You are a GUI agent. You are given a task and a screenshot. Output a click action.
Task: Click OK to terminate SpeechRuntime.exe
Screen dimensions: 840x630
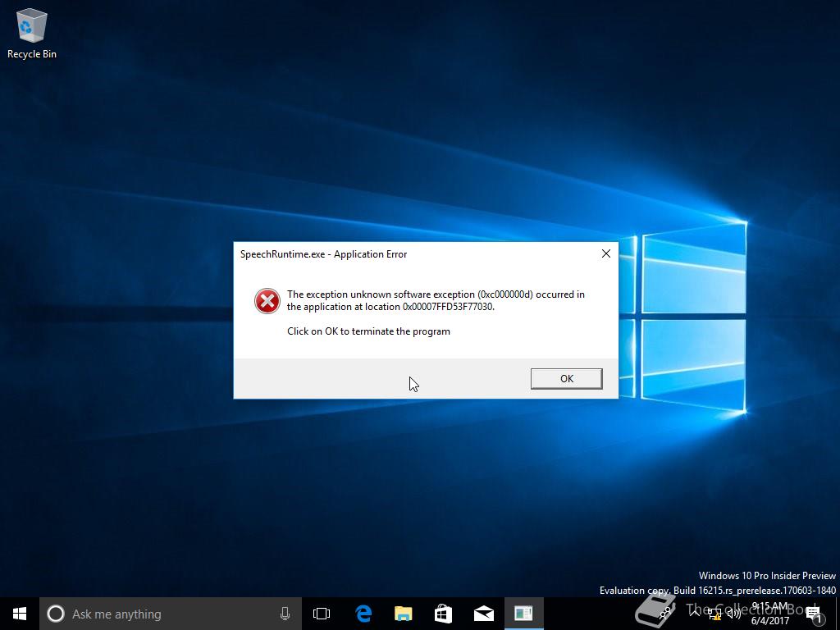(566, 379)
